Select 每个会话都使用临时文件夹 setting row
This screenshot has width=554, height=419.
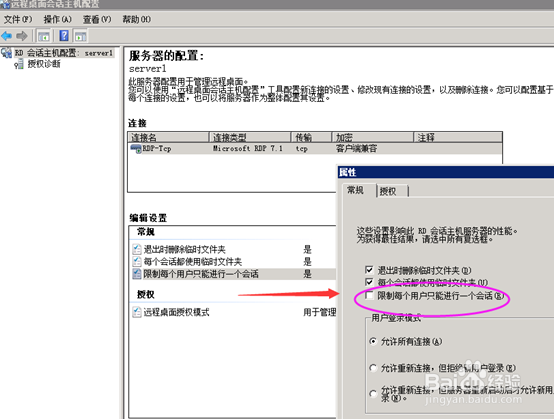[x=232, y=262]
